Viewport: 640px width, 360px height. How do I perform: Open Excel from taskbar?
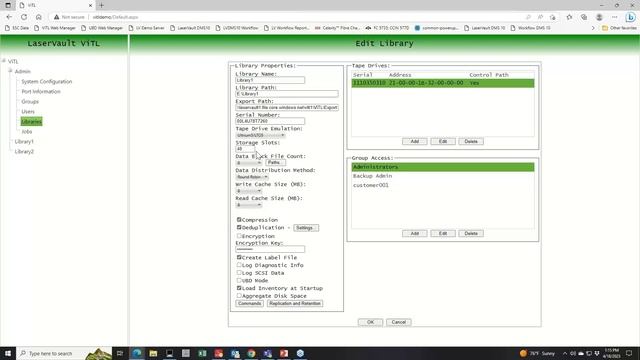[202, 353]
